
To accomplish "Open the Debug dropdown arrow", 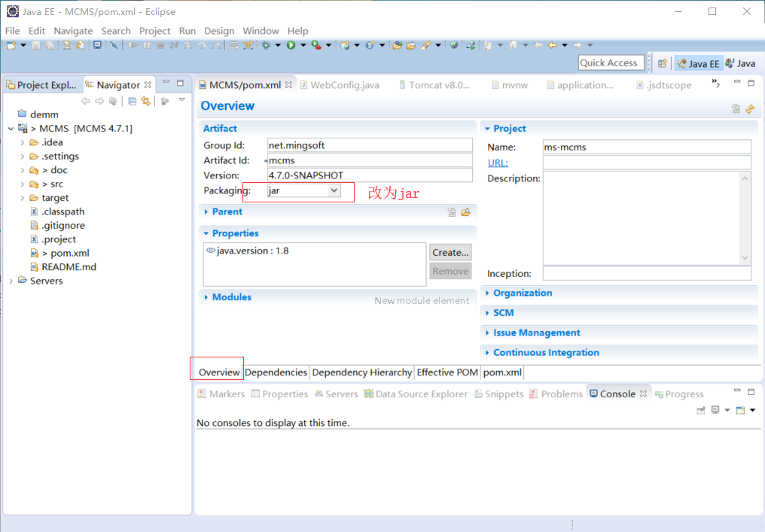I will point(278,45).
